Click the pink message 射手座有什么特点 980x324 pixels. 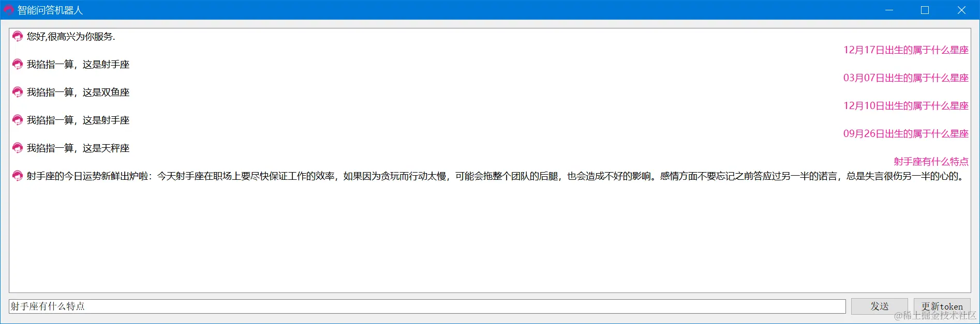(x=931, y=162)
